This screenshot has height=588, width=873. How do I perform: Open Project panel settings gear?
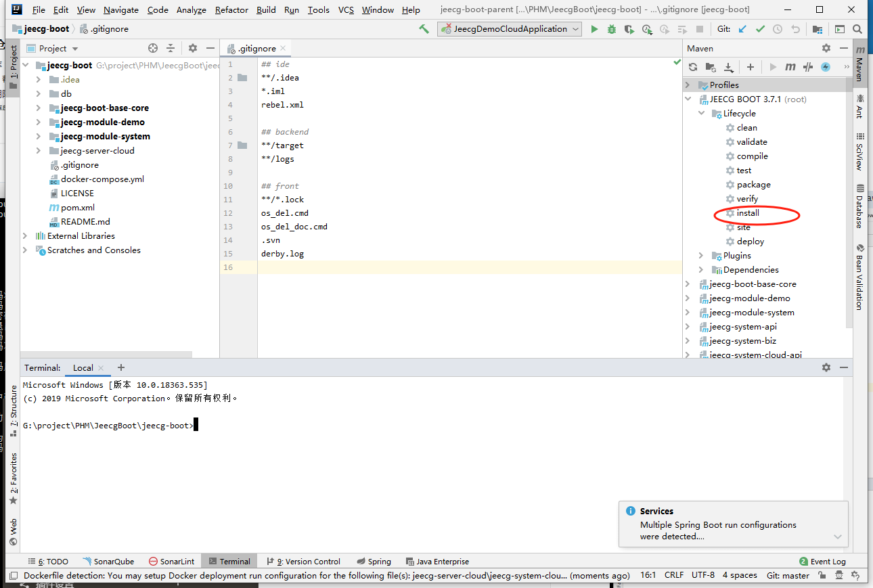pos(193,48)
